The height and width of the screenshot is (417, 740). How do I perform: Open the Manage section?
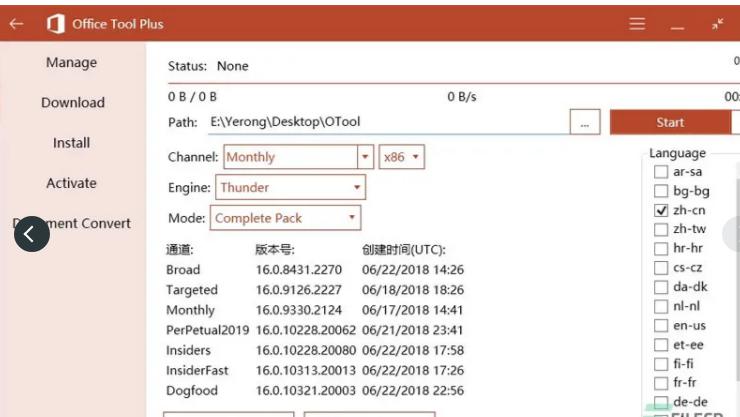pyautogui.click(x=72, y=62)
